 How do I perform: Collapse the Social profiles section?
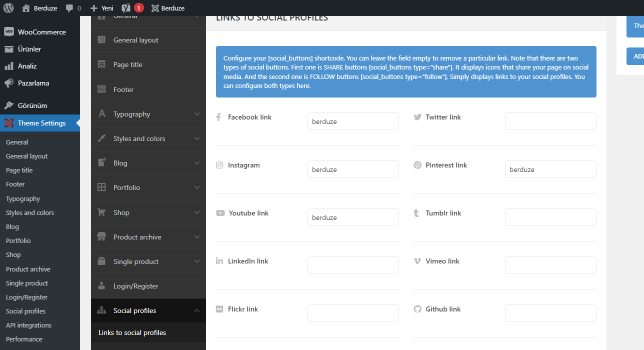(x=197, y=310)
